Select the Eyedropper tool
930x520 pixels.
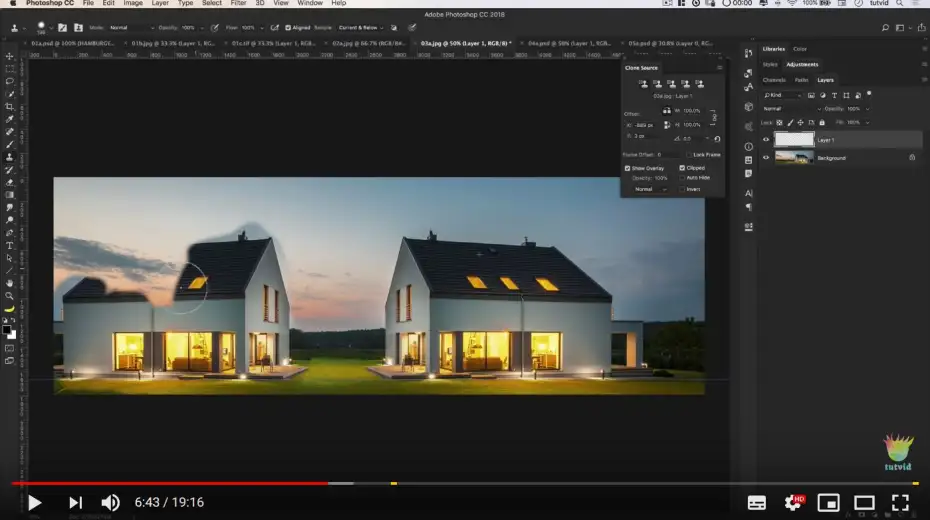tap(9, 119)
